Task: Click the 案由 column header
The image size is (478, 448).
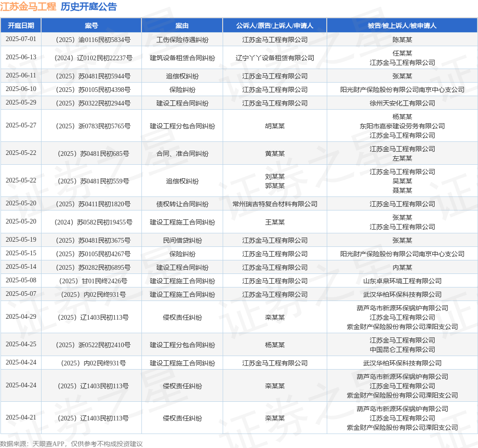Action: pyautogui.click(x=182, y=26)
